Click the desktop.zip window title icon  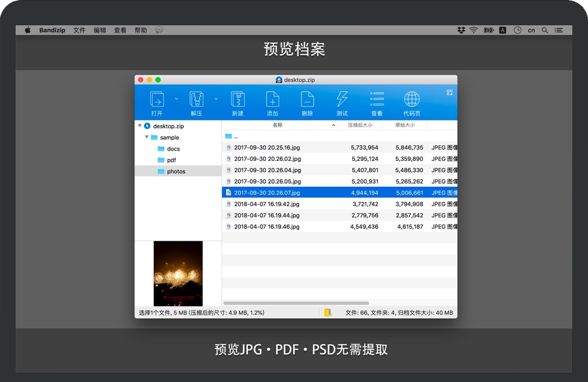(x=279, y=80)
